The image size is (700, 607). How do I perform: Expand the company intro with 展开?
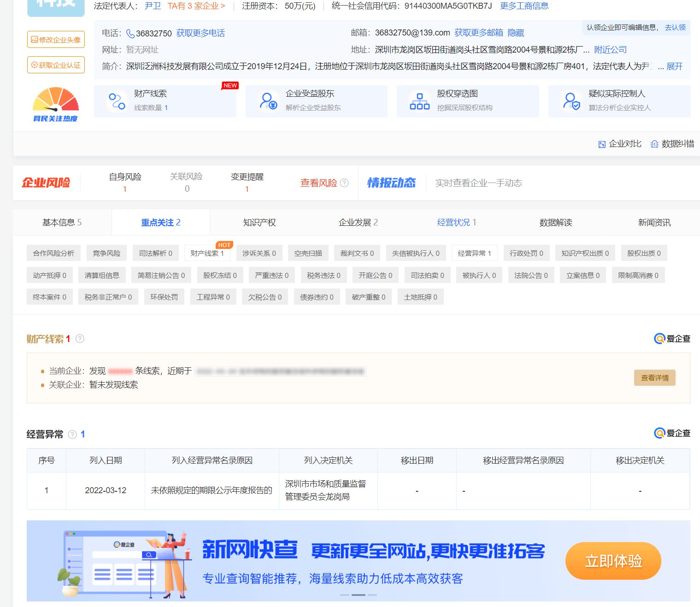(674, 66)
